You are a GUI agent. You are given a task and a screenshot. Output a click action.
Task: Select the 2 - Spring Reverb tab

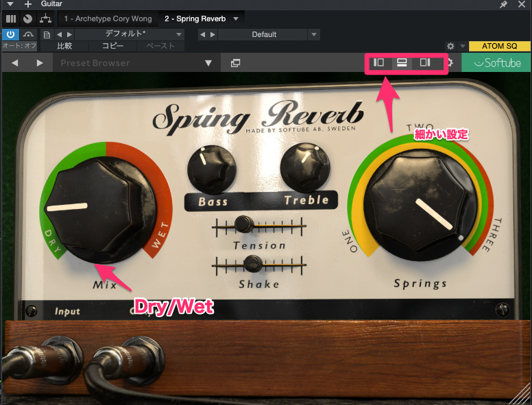tap(195, 19)
